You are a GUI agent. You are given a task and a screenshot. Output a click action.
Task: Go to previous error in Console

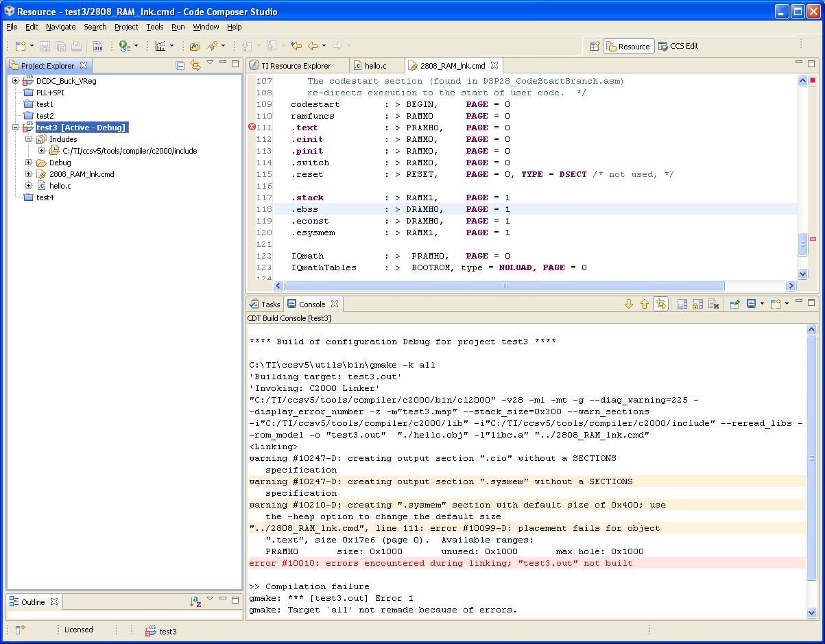645,304
